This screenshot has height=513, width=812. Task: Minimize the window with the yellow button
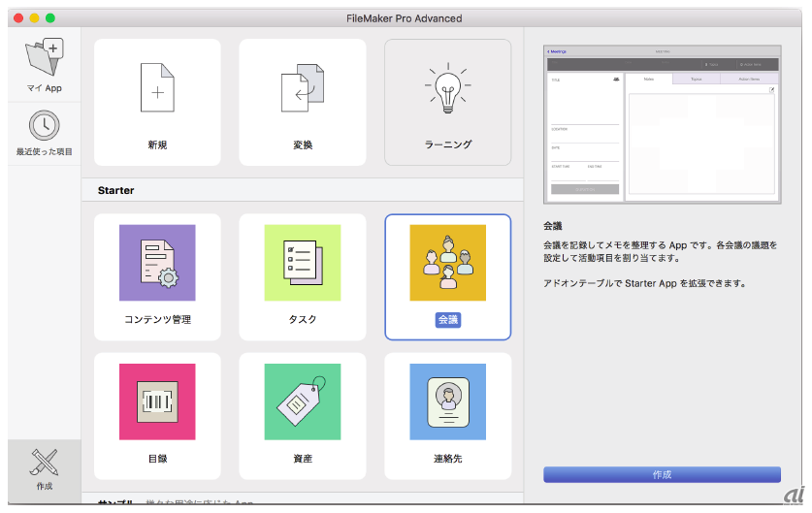[34, 18]
